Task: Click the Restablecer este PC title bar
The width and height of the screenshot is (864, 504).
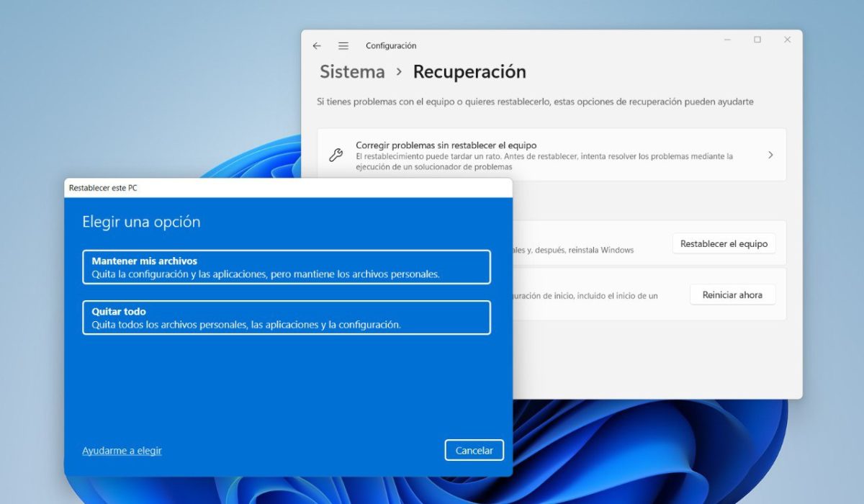Action: pyautogui.click(x=288, y=188)
